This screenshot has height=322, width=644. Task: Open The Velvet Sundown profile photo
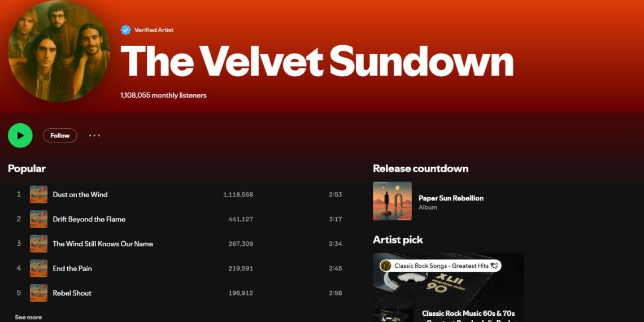[x=59, y=51]
